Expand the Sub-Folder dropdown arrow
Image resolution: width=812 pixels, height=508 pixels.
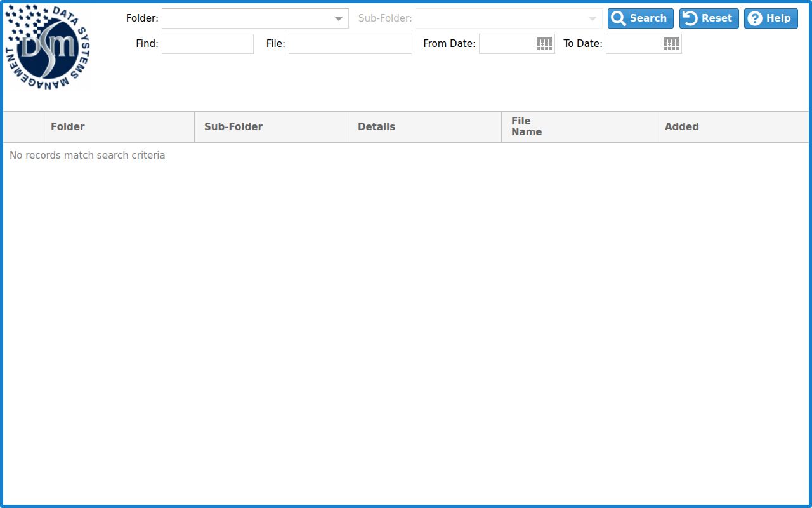pos(593,18)
